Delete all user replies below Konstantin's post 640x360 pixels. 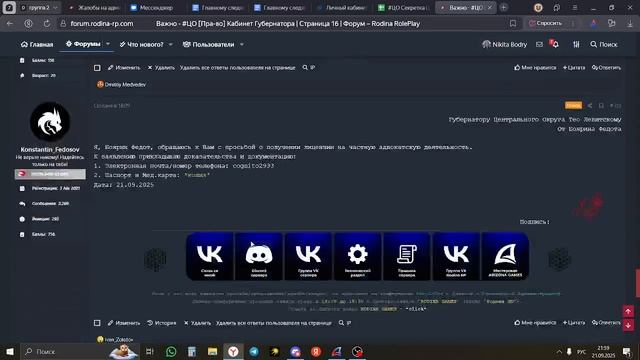point(273,323)
